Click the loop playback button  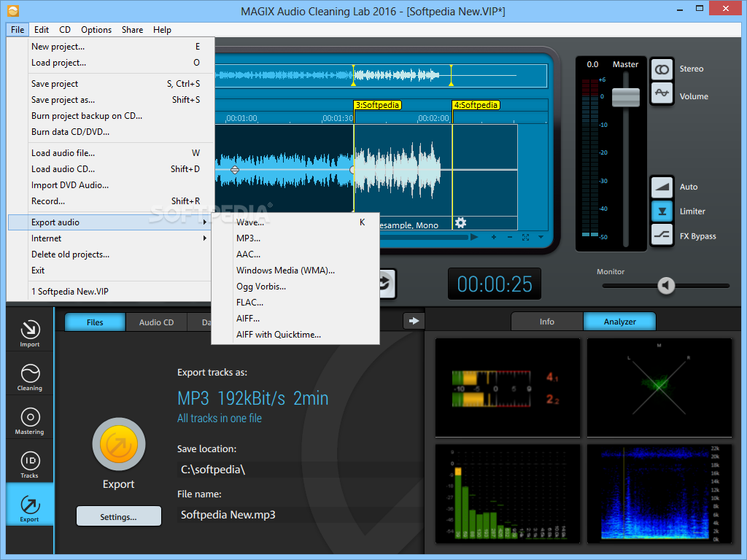pyautogui.click(x=387, y=284)
